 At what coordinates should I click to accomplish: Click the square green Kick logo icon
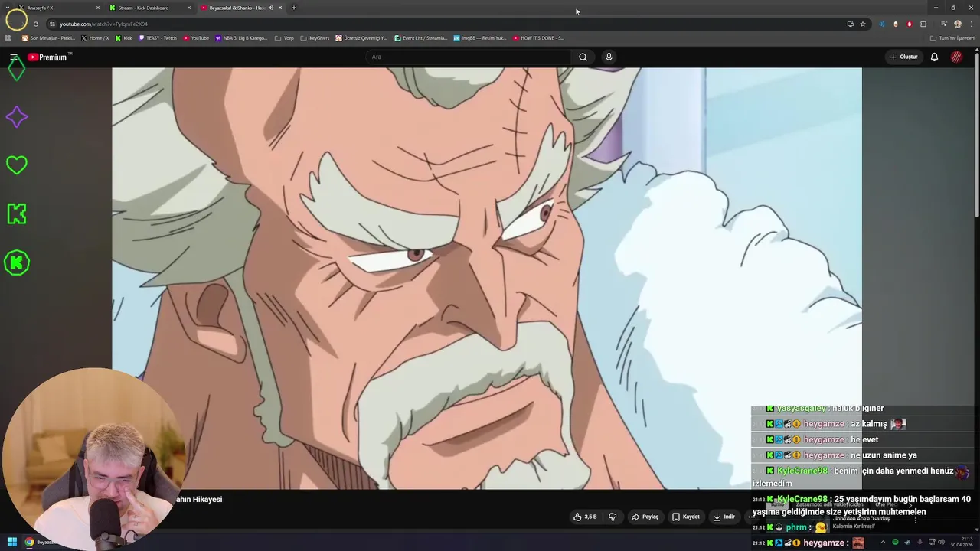(16, 214)
